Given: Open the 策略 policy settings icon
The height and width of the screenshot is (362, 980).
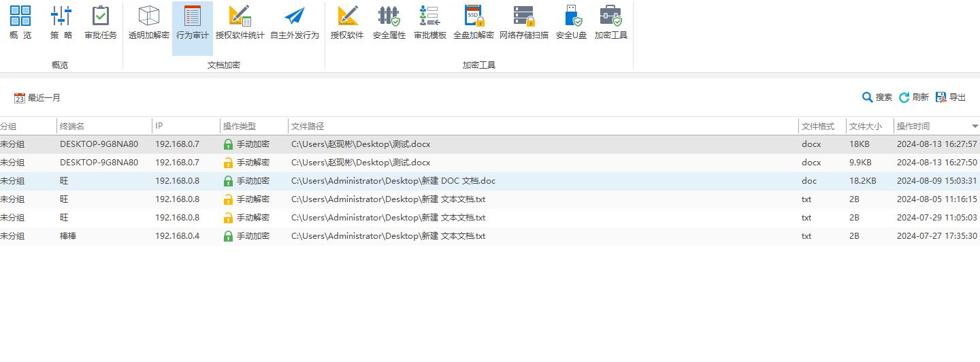Looking at the screenshot, I should [x=61, y=22].
